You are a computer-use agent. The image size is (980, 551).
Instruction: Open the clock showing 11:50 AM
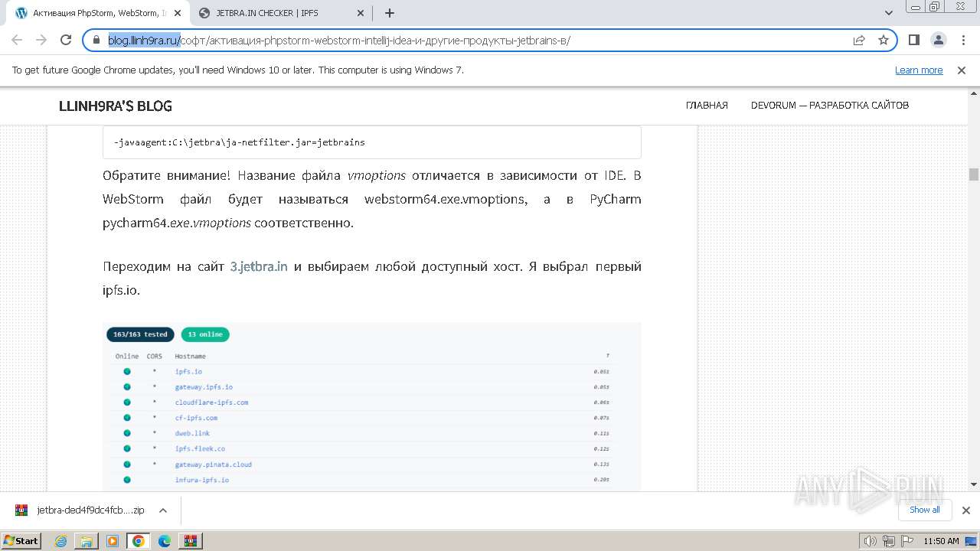click(941, 541)
